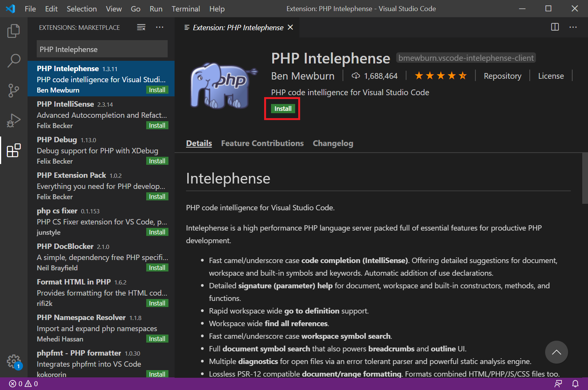The height and width of the screenshot is (390, 588).
Task: Install PHP Extension Pack
Action: (x=157, y=197)
